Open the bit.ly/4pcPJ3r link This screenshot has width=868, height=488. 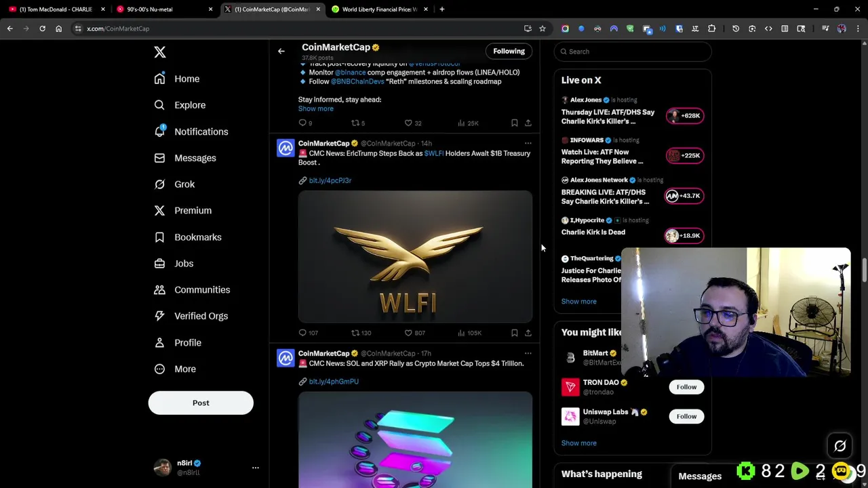(x=330, y=180)
